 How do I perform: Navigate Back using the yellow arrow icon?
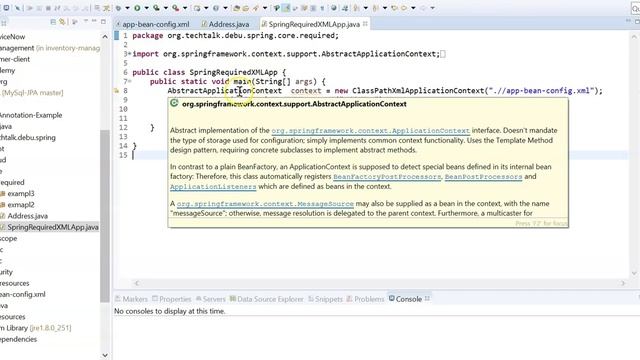404,8
